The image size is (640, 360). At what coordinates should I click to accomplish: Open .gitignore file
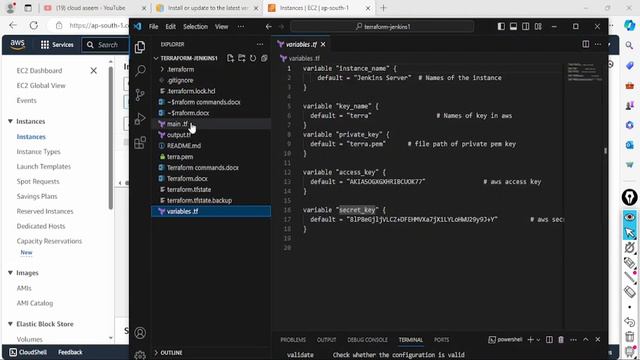point(211,80)
